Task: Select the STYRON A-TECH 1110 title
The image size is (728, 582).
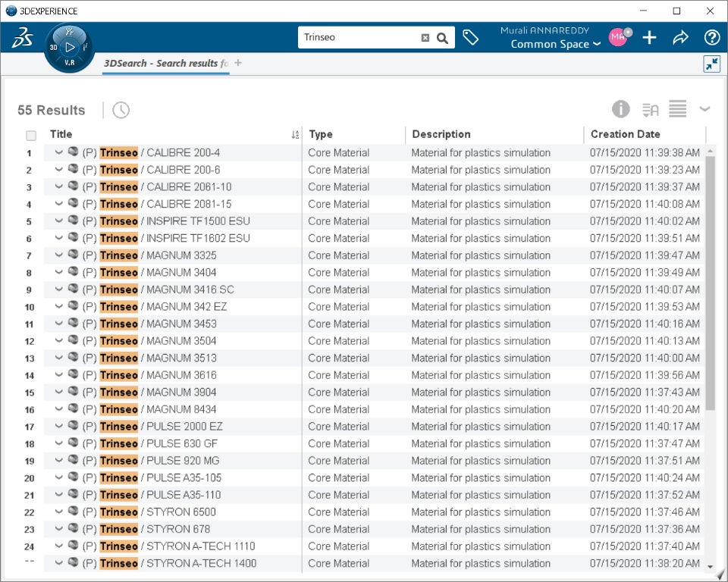Action: [168, 546]
